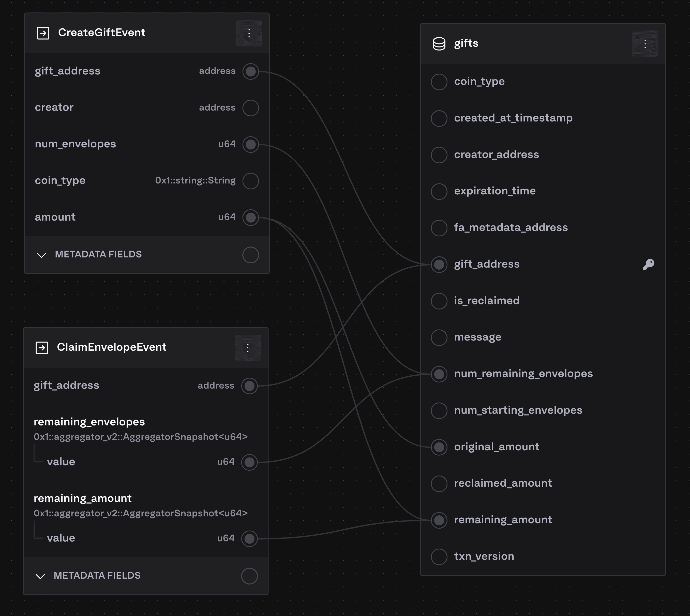The width and height of the screenshot is (690, 616).
Task: Select the gifts is_reclaimed input port
Action: tap(439, 301)
